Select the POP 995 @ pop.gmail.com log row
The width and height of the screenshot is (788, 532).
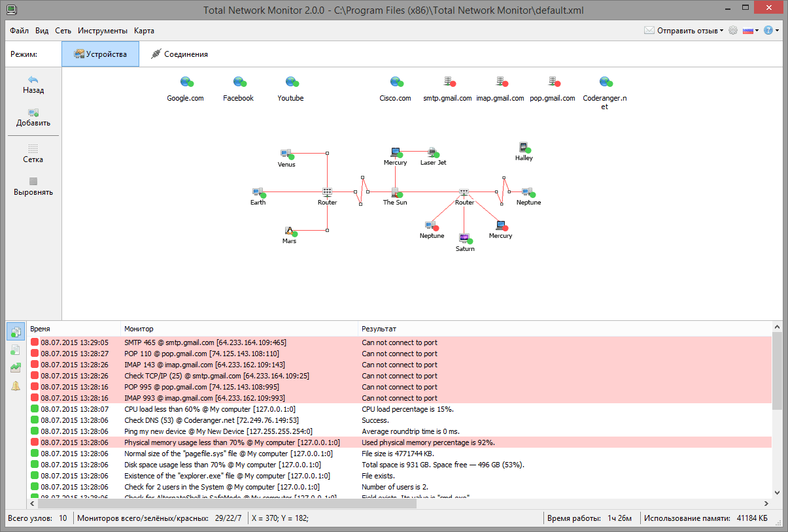pos(400,387)
